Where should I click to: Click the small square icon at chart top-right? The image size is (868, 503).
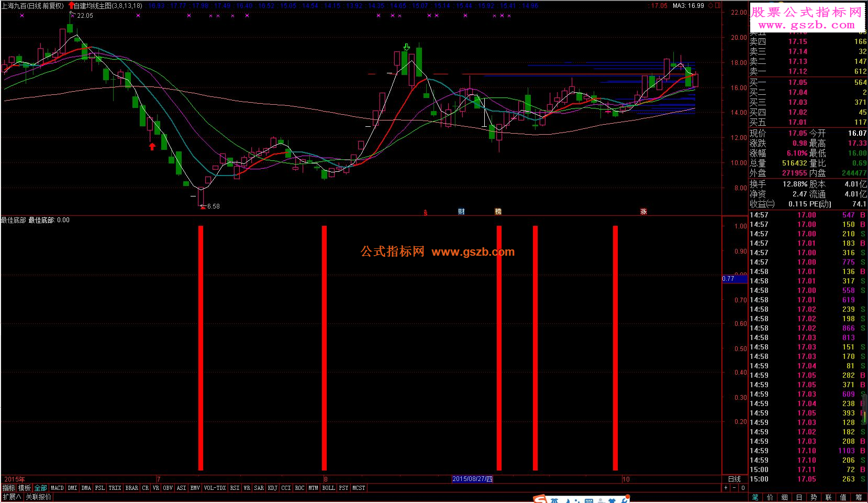pyautogui.click(x=718, y=6)
